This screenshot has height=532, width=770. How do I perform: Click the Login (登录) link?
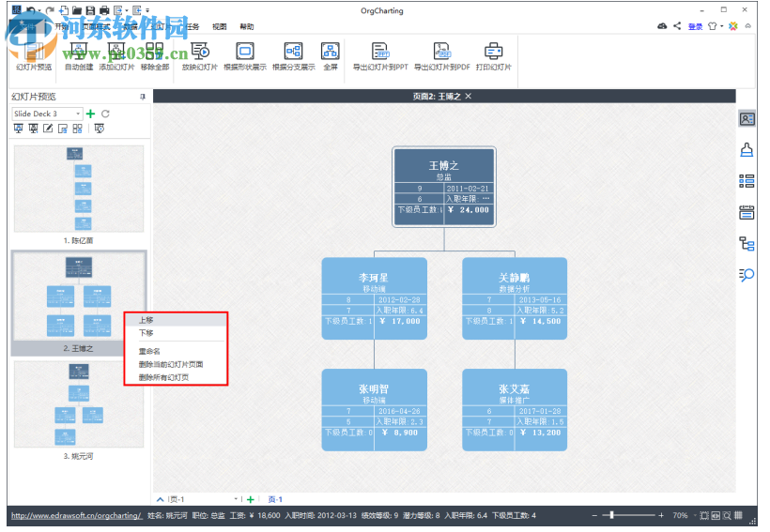[696, 26]
